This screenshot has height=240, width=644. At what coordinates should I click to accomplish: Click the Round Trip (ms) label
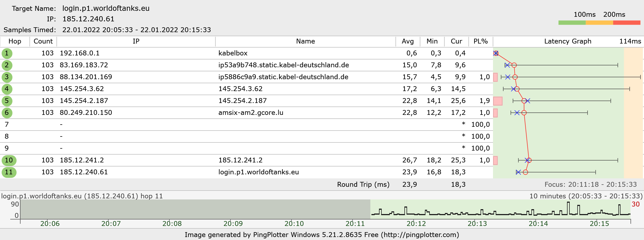click(363, 185)
